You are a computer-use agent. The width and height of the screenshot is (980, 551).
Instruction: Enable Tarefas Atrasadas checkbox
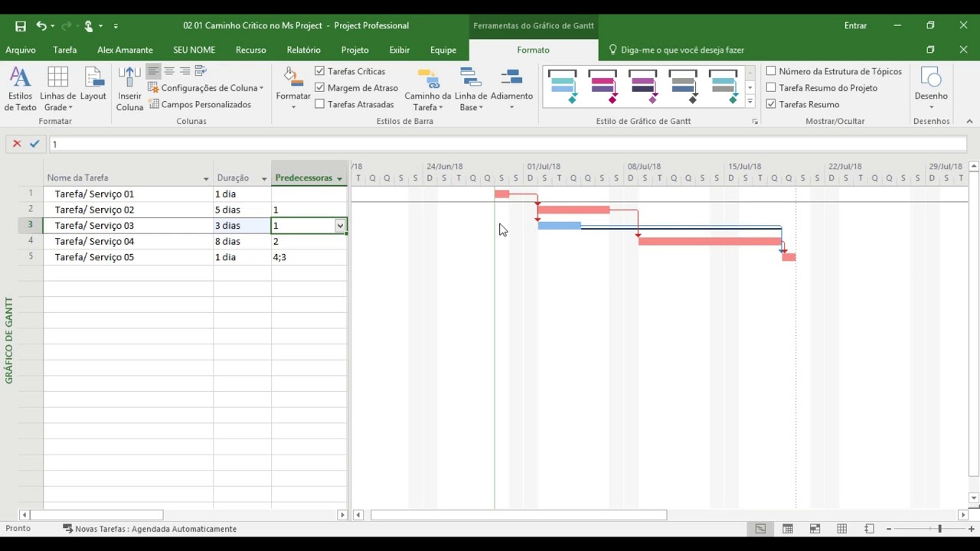(x=319, y=104)
